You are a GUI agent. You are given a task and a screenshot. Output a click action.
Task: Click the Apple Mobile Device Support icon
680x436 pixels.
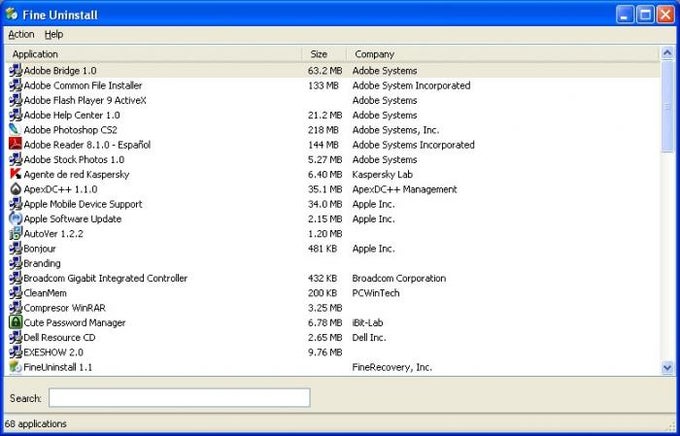coord(16,204)
